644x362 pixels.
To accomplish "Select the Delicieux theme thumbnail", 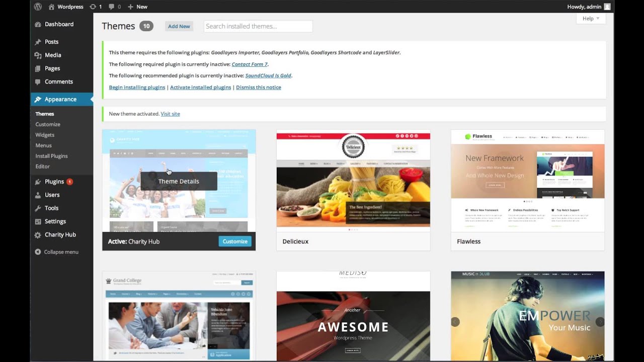I will 353,180.
